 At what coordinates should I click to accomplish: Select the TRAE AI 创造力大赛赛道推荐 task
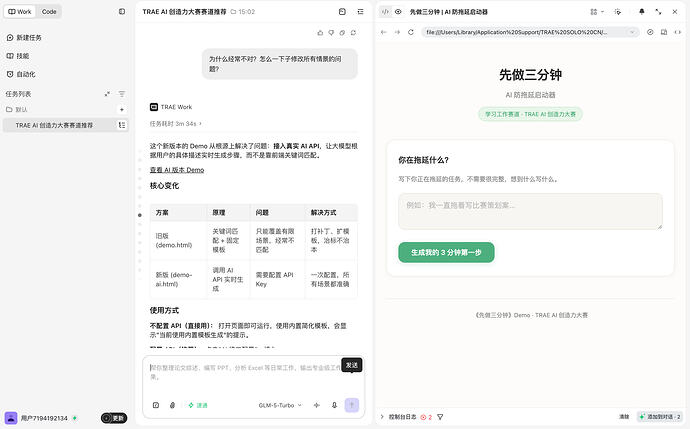click(x=65, y=125)
